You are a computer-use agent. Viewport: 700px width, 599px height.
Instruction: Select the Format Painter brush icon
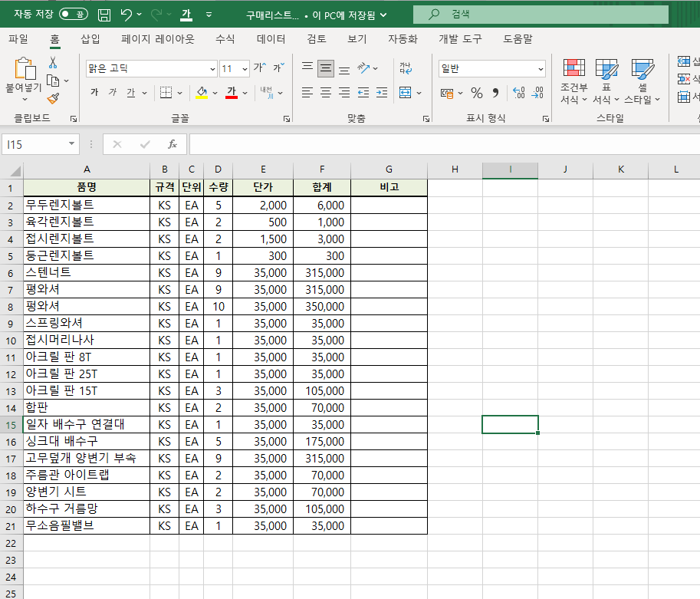coord(53,97)
